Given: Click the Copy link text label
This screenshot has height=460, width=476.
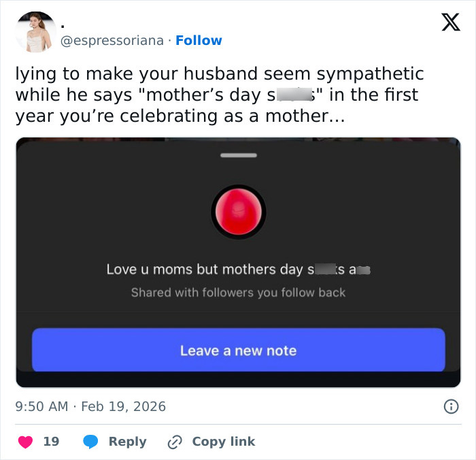Looking at the screenshot, I should tap(223, 442).
